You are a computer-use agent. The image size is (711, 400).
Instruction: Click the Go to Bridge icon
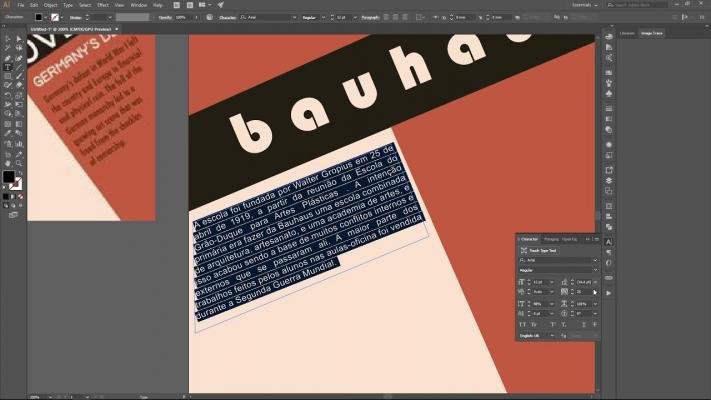coord(176,5)
